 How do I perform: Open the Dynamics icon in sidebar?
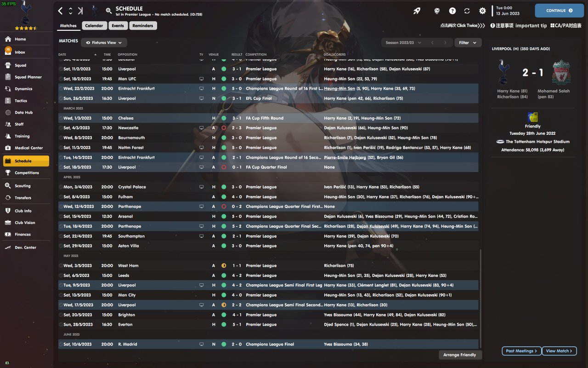click(x=8, y=89)
